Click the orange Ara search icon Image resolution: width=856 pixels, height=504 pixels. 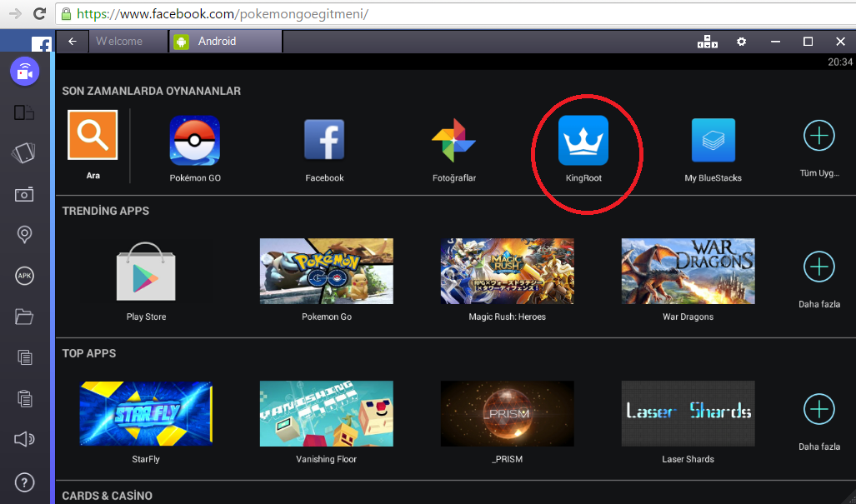click(93, 135)
